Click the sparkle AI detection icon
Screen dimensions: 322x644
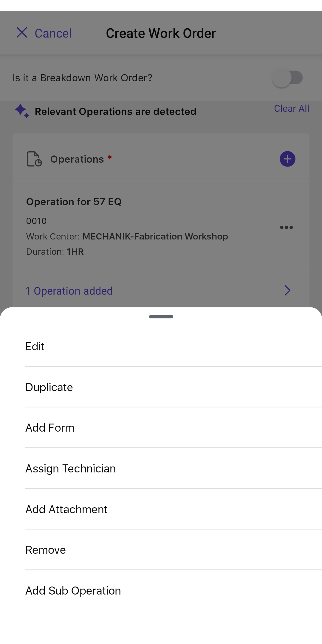pos(22,111)
